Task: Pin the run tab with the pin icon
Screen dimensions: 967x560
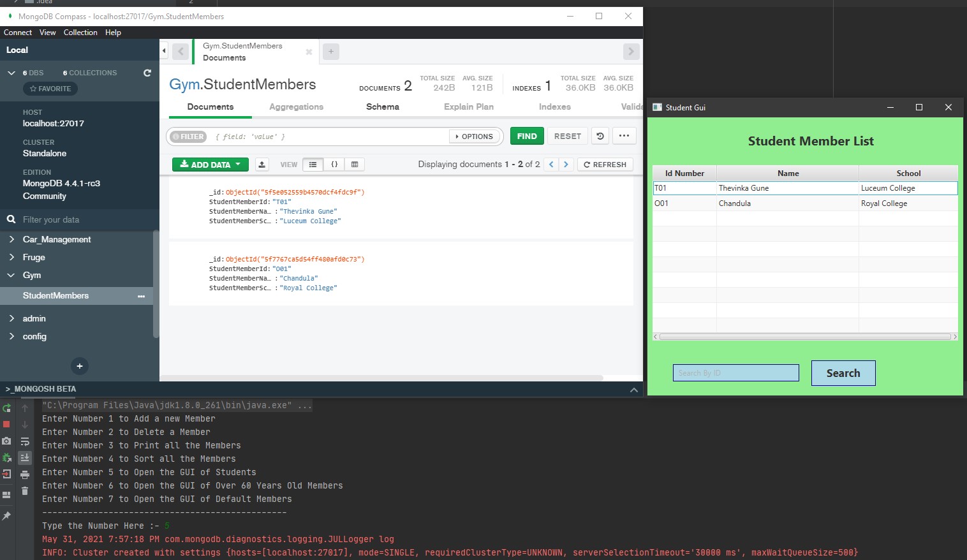Action: point(6,515)
